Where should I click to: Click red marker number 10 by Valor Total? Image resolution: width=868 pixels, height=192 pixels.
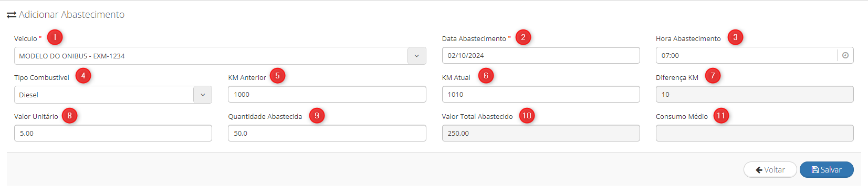tap(527, 116)
